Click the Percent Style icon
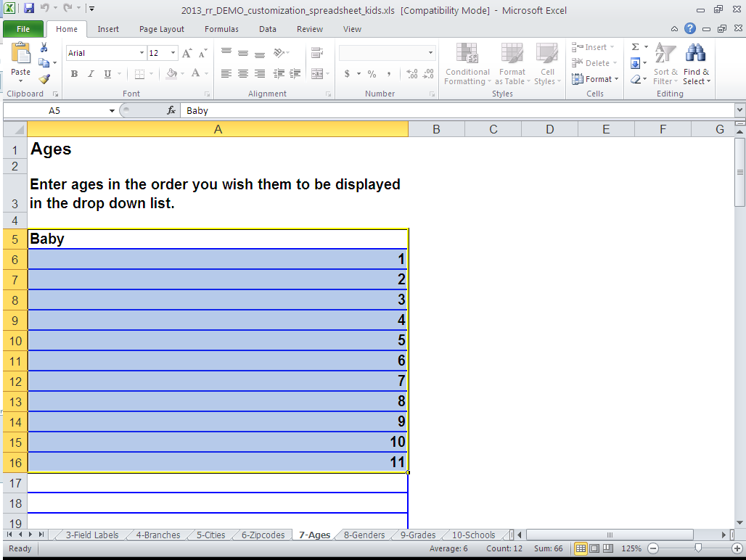Viewport: 746px width, 560px height. (372, 74)
